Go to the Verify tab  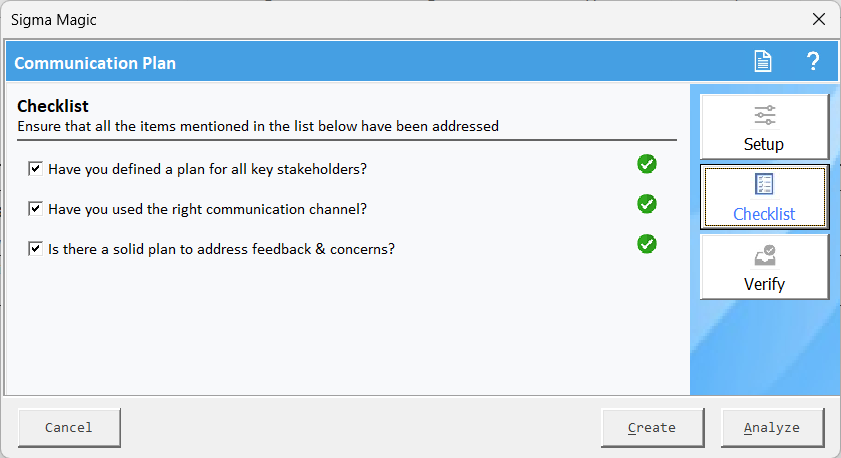pyautogui.click(x=764, y=284)
